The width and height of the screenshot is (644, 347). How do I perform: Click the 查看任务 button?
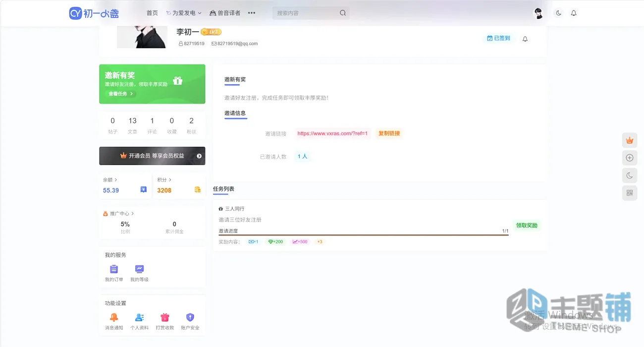pyautogui.click(x=120, y=94)
